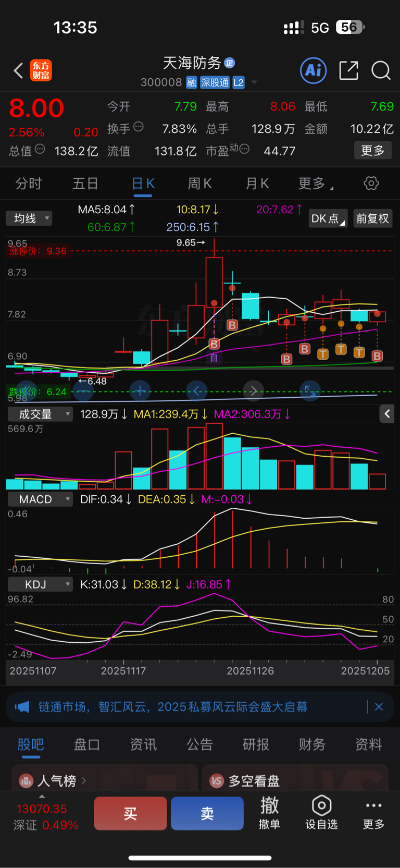Switch to 周K tab
Viewport: 400px width, 868px height.
coord(199,184)
